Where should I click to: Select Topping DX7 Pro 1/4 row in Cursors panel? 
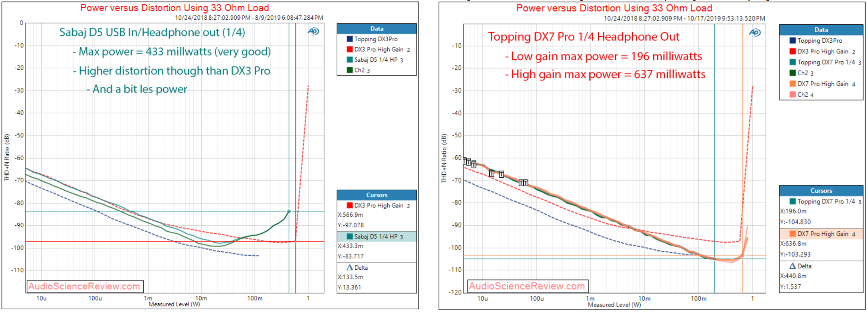(x=821, y=201)
